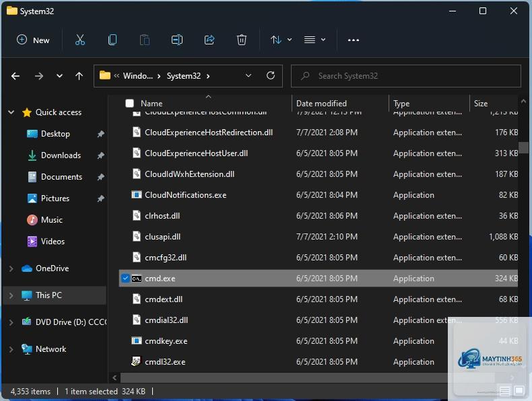
Task: Select OneDrive in navigation pane
Action: (53, 268)
